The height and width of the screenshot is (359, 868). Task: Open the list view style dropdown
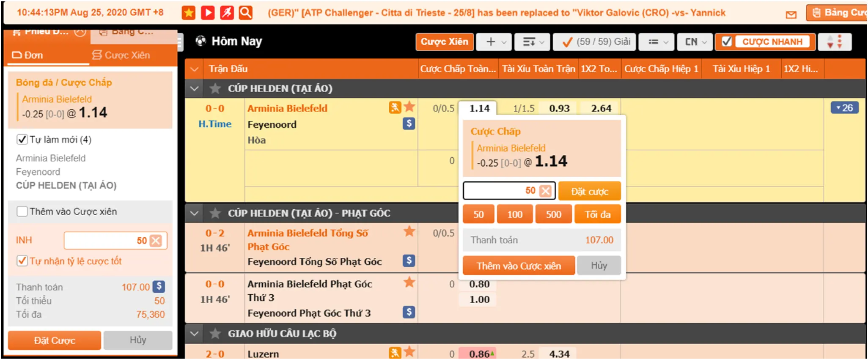657,42
